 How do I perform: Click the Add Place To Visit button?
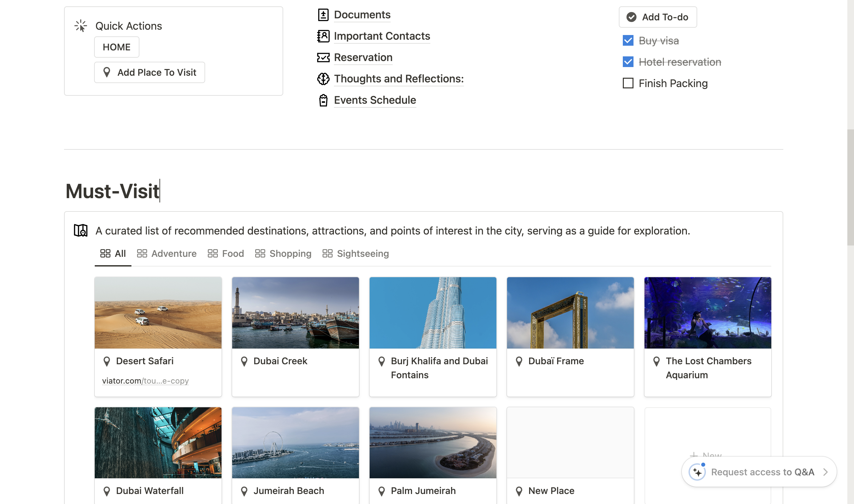[x=150, y=72]
